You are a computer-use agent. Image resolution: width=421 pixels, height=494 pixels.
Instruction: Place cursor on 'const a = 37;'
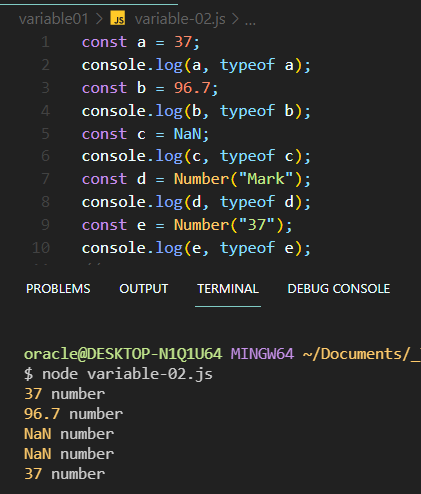141,43
